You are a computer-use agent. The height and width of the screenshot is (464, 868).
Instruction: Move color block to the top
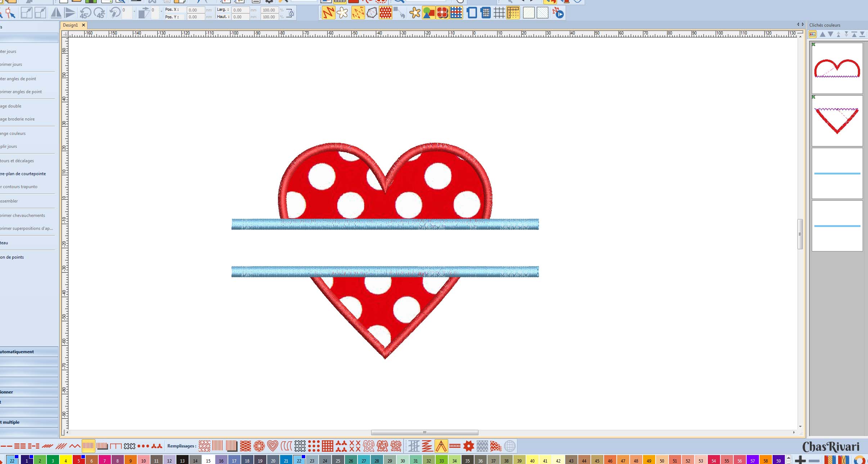click(x=854, y=34)
